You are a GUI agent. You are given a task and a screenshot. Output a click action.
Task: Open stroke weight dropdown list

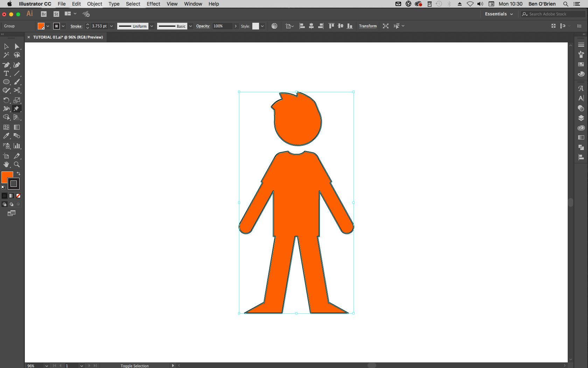pyautogui.click(x=111, y=26)
